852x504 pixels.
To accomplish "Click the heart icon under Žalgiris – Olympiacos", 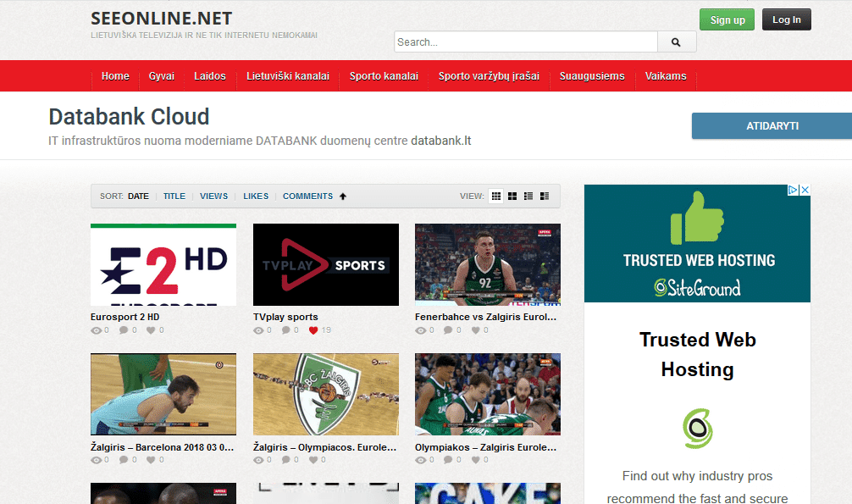I will [313, 460].
